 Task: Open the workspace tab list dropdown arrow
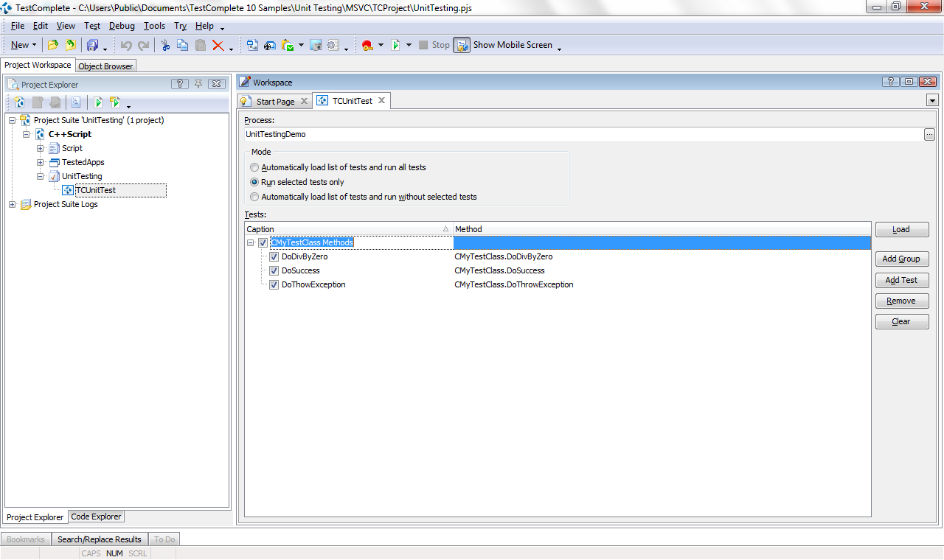(x=932, y=100)
